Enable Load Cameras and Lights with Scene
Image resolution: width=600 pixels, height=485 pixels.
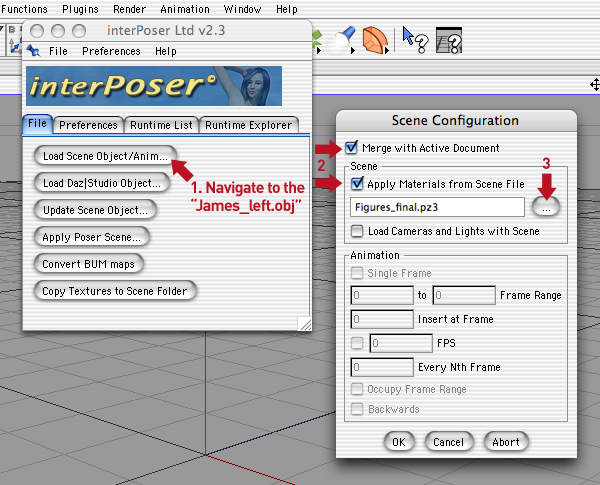[x=357, y=231]
